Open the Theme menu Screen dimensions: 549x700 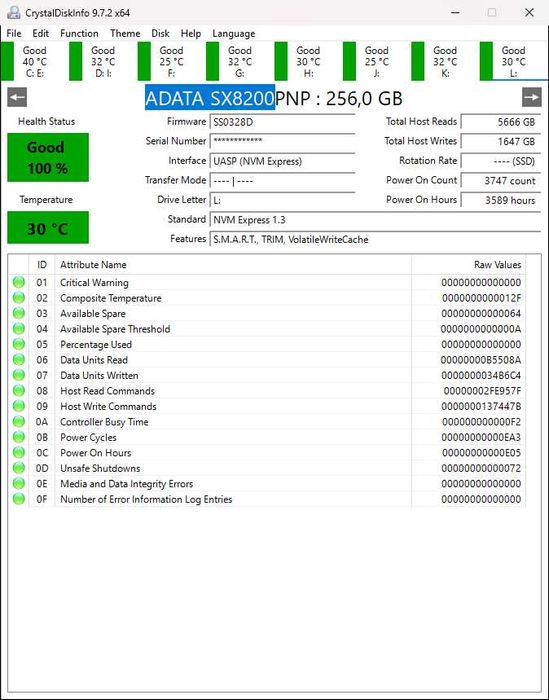point(125,33)
